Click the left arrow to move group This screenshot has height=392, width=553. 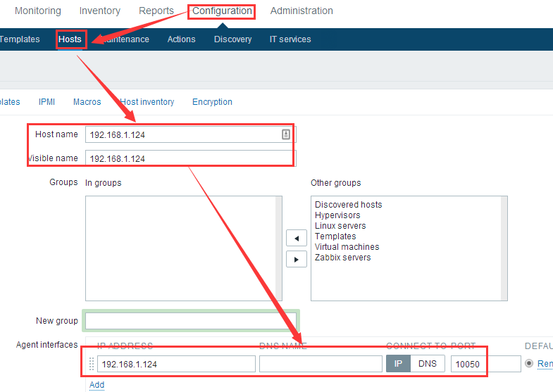click(296, 239)
